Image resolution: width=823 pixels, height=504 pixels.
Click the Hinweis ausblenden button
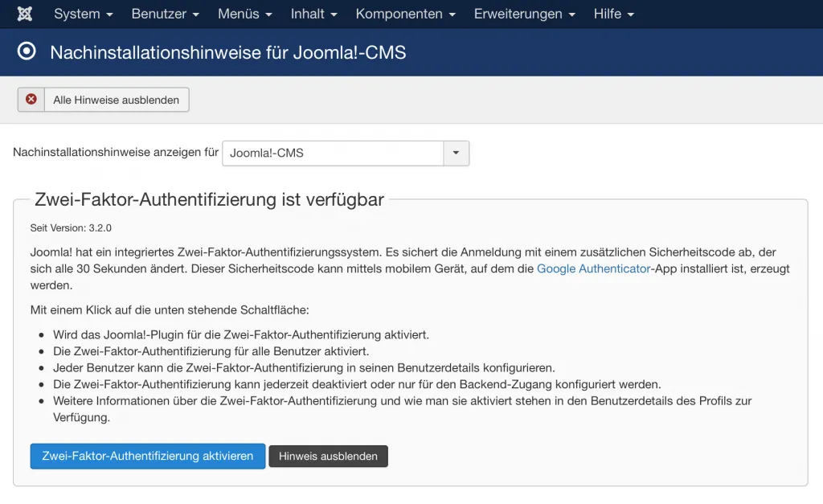328,457
